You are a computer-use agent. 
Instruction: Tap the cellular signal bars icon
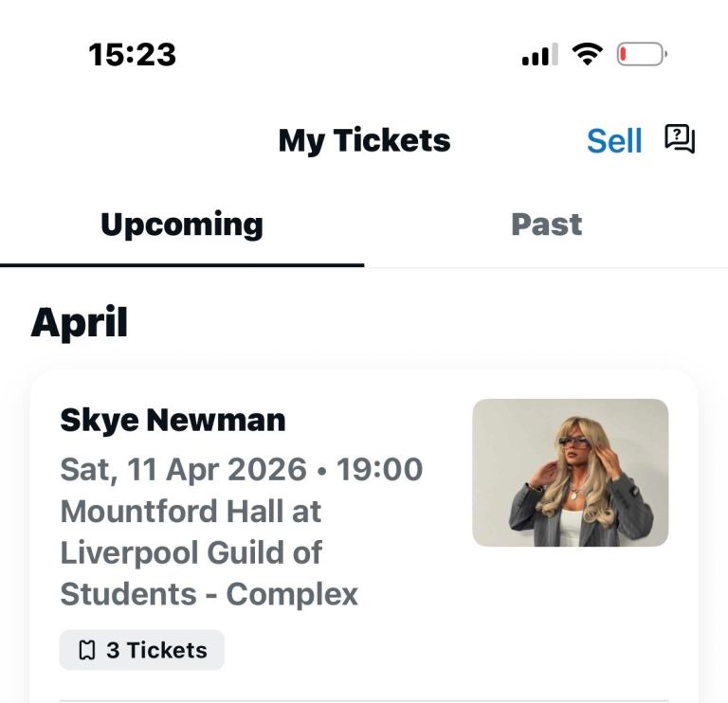click(539, 56)
